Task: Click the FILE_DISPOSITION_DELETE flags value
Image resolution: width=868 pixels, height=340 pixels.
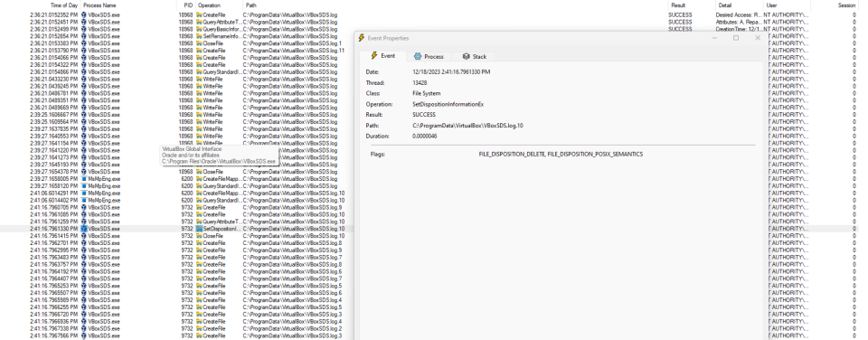Action: 561,155
